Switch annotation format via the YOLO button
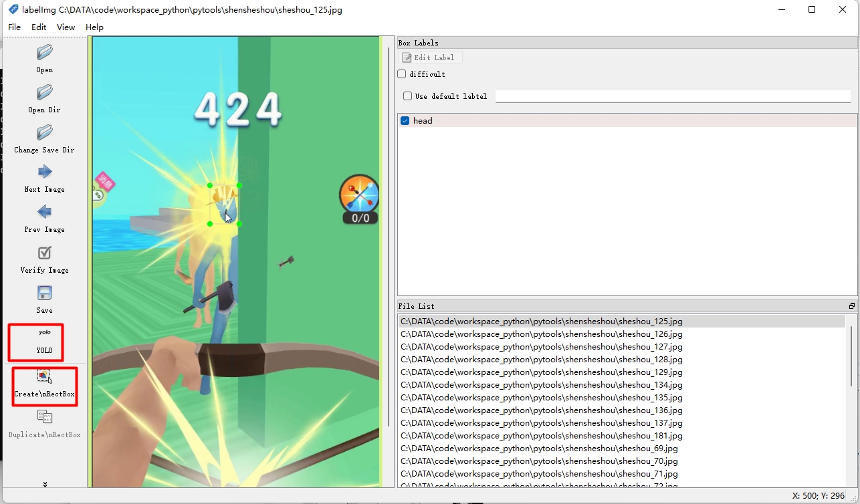Screen dimensions: 860x504 click(x=45, y=342)
